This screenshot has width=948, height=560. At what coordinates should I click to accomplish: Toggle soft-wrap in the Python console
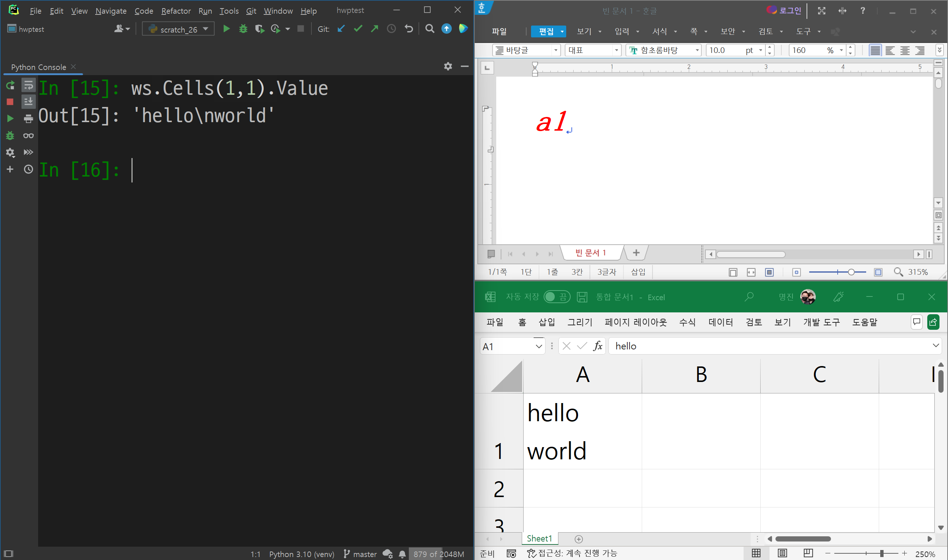click(x=28, y=85)
